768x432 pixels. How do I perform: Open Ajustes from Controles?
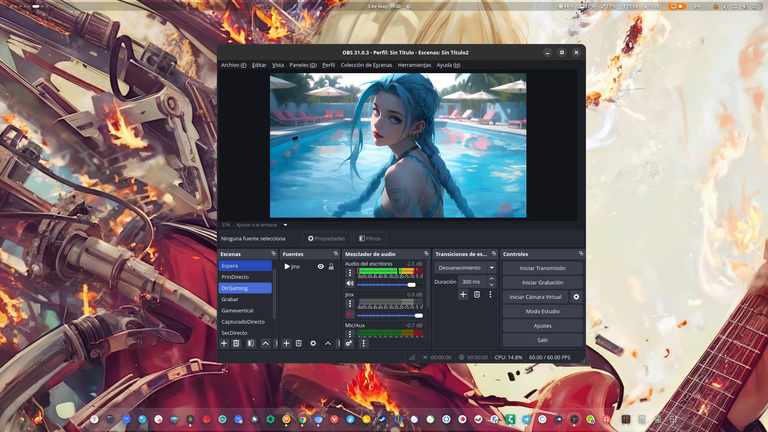click(x=542, y=326)
